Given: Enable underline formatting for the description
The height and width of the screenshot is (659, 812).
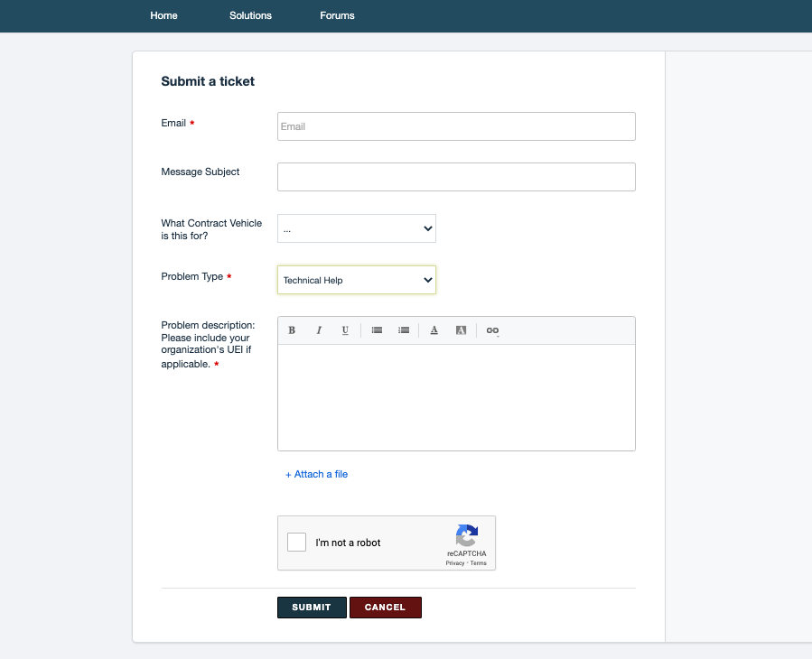Looking at the screenshot, I should tap(345, 329).
